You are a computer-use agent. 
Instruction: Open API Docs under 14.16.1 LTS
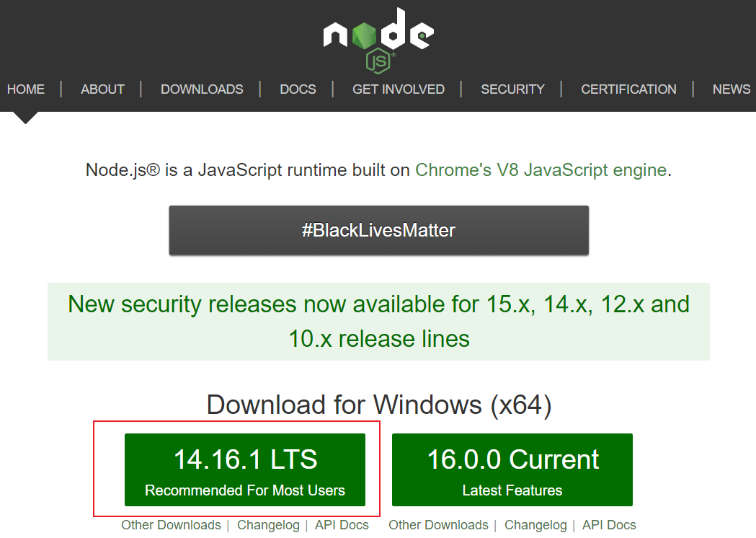tap(342, 525)
